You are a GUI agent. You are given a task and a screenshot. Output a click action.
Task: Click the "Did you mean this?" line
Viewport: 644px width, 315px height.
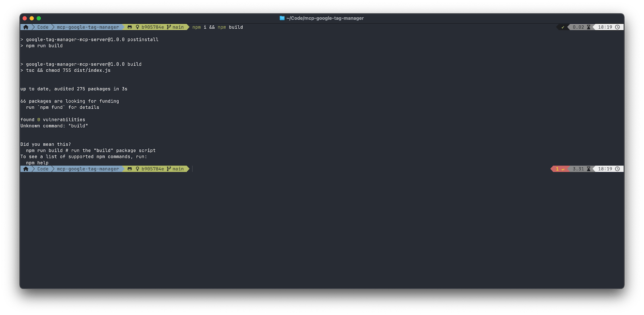46,144
